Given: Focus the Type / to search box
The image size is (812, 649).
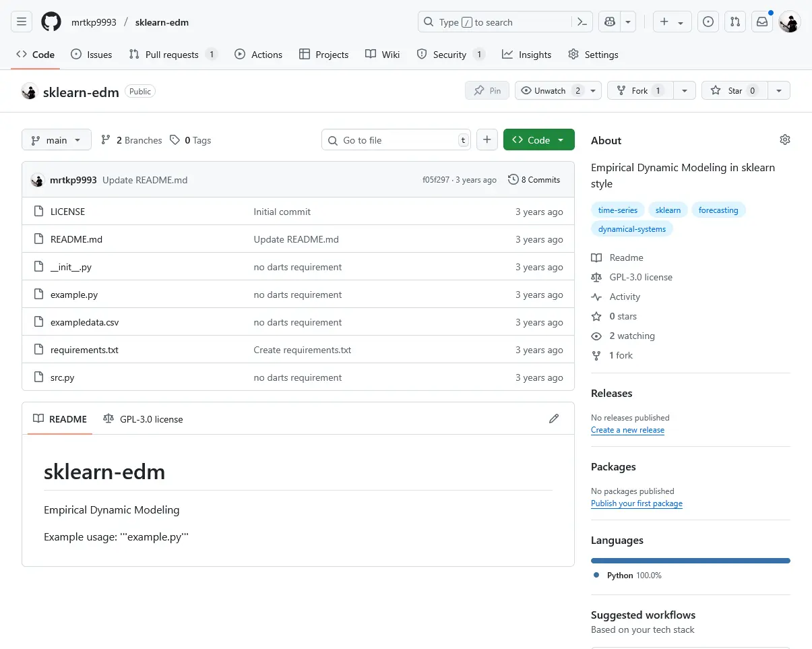Looking at the screenshot, I should click(495, 22).
